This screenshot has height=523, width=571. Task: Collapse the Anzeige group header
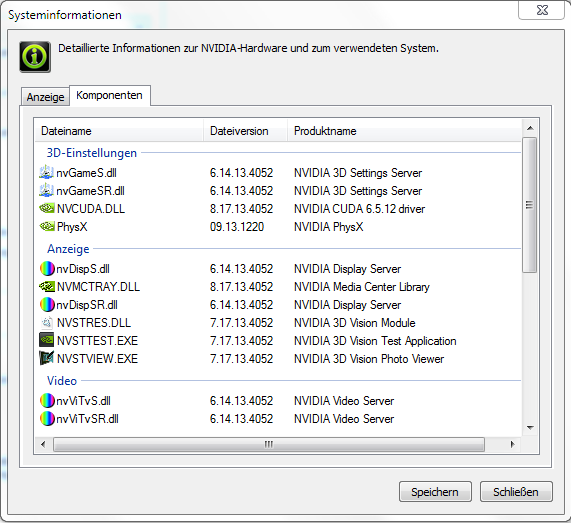pos(68,249)
